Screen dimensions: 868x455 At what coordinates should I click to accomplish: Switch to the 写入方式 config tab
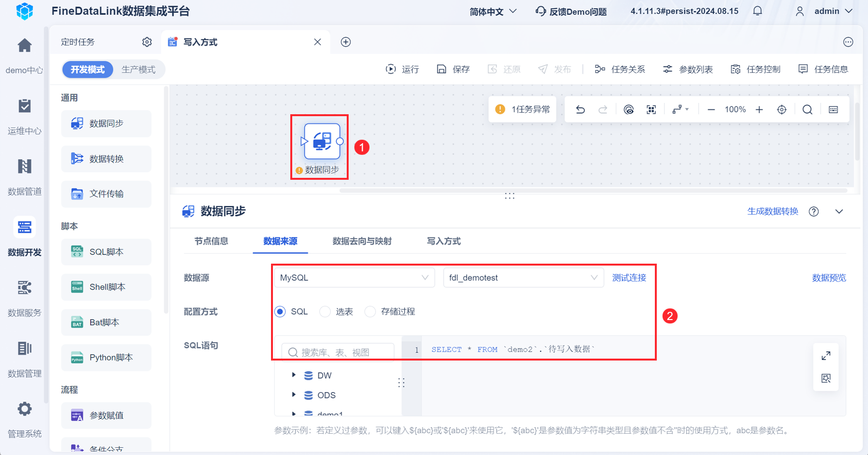444,241
